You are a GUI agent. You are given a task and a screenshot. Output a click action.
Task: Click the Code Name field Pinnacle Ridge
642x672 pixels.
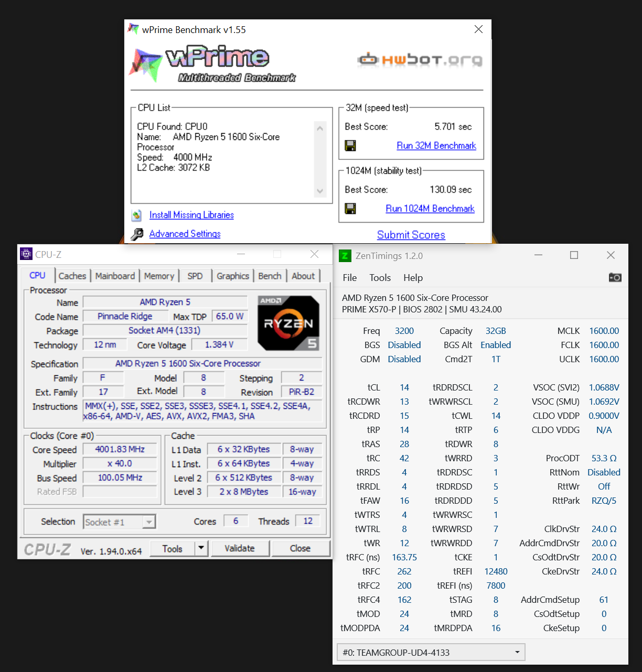point(125,316)
